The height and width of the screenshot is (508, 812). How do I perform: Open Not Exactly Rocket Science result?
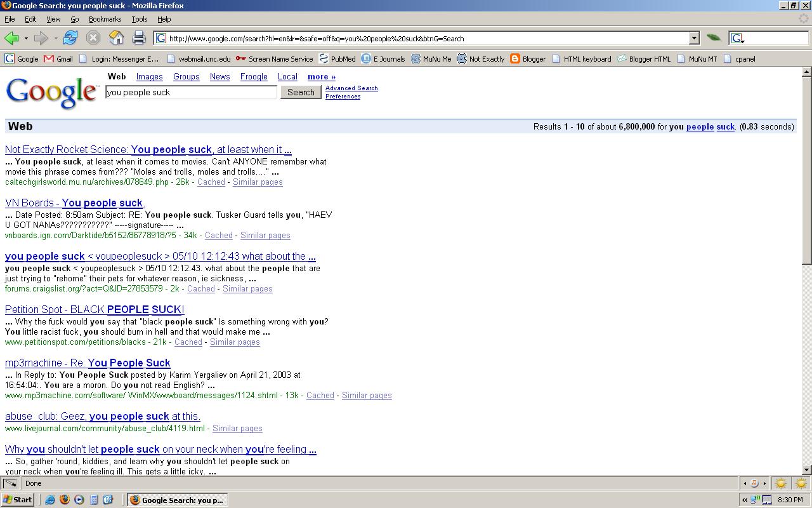click(x=148, y=150)
